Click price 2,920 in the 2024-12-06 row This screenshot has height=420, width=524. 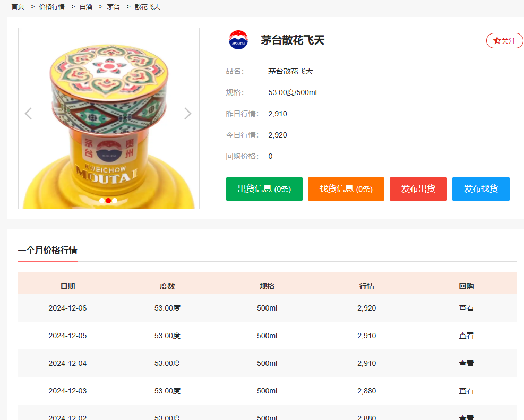[x=367, y=308]
